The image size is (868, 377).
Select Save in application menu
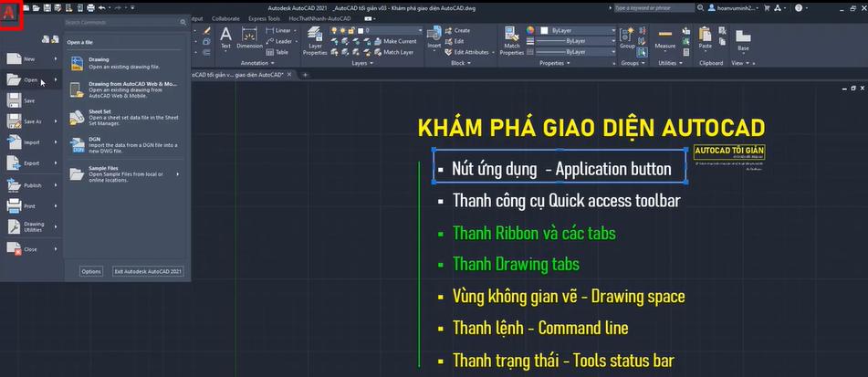pos(32,100)
